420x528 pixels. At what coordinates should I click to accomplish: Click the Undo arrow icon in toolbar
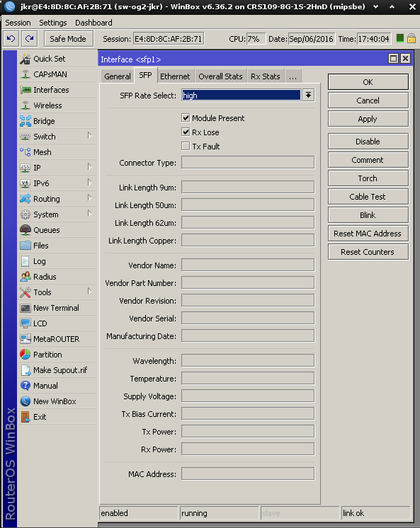(x=11, y=38)
